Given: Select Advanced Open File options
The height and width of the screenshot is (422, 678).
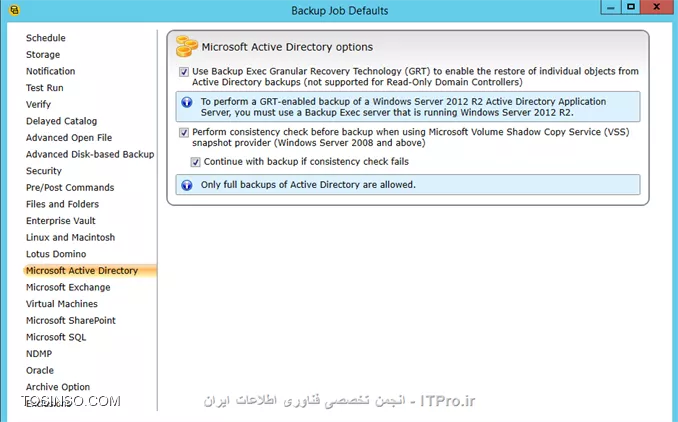Looking at the screenshot, I should click(69, 137).
